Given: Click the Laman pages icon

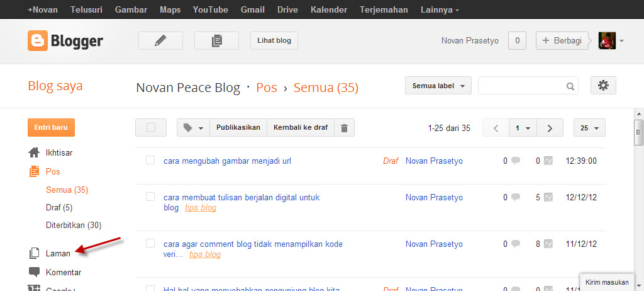Looking at the screenshot, I should click(x=34, y=254).
